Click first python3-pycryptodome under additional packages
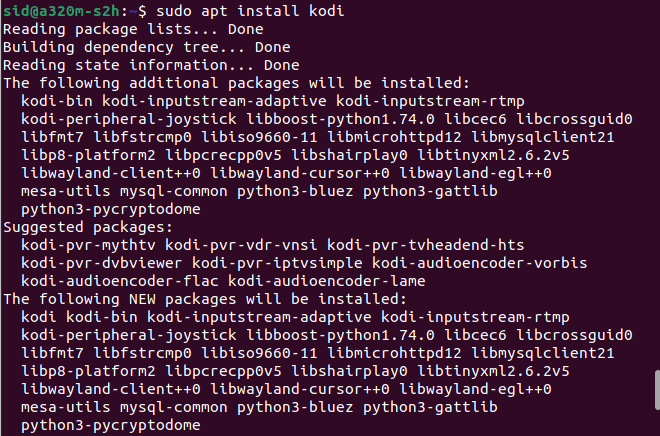This screenshot has width=660, height=436. (111, 209)
